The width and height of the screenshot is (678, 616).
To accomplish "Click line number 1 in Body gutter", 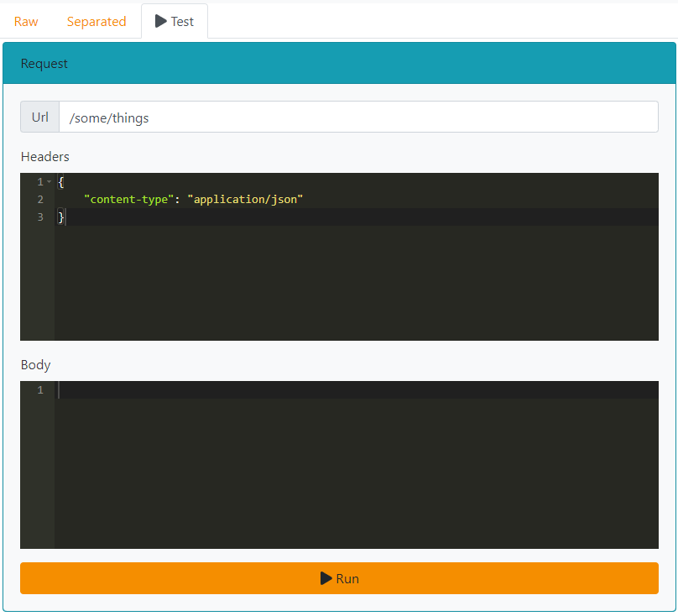I will click(x=40, y=390).
